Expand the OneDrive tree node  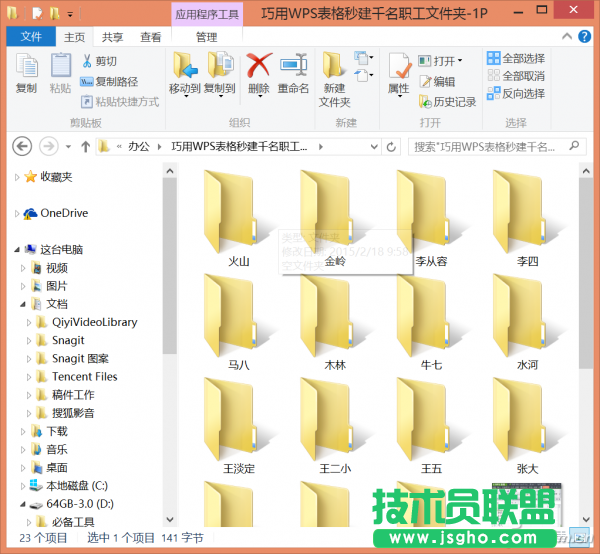16,213
